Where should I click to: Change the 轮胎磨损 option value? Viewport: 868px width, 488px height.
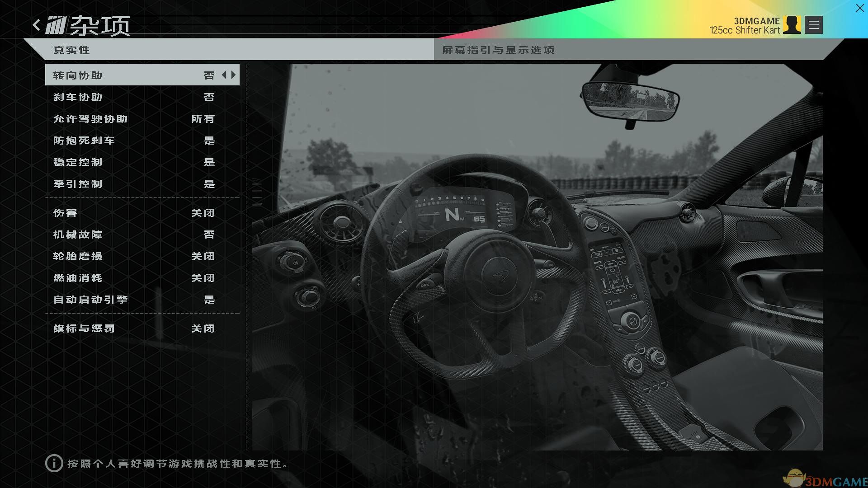click(203, 256)
